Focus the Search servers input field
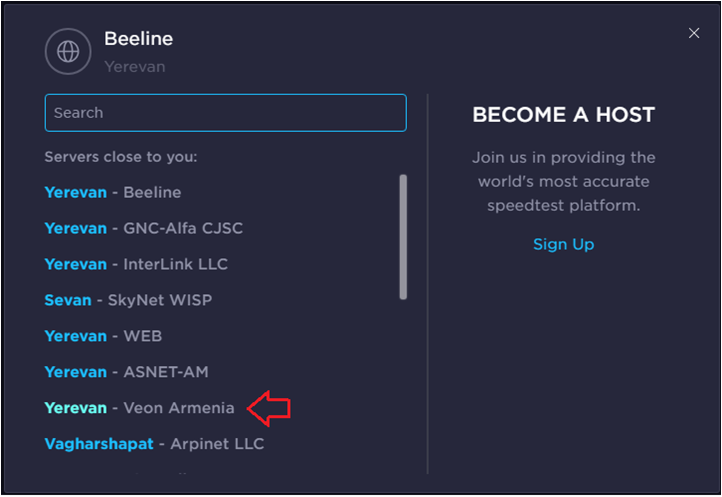Image resolution: width=722 pixels, height=497 pixels. pyautogui.click(x=225, y=113)
